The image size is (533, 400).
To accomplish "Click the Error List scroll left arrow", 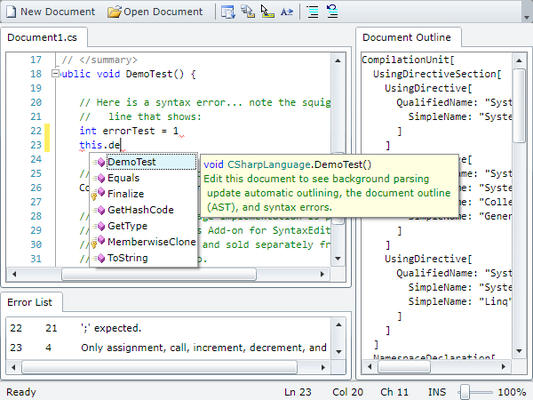I will pyautogui.click(x=14, y=367).
